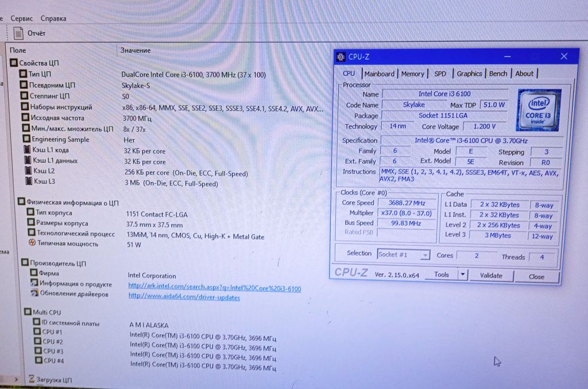Click the Кэш L1 кода chip icon
Screen dimensions: 588x389
(x=28, y=149)
